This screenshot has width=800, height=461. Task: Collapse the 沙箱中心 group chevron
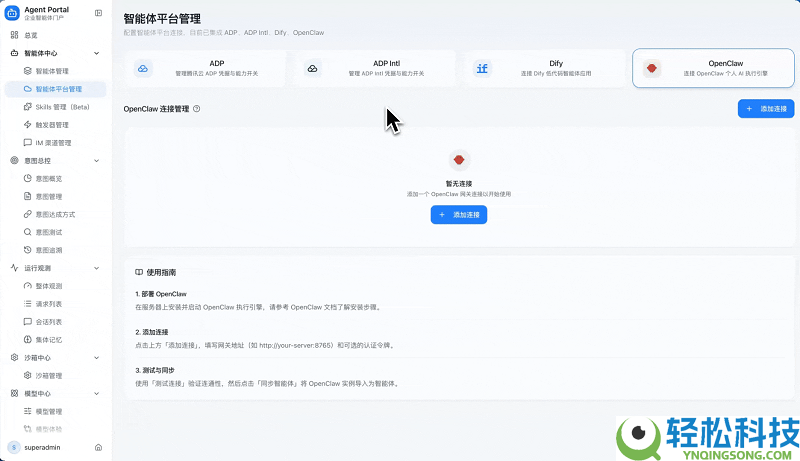(96, 357)
